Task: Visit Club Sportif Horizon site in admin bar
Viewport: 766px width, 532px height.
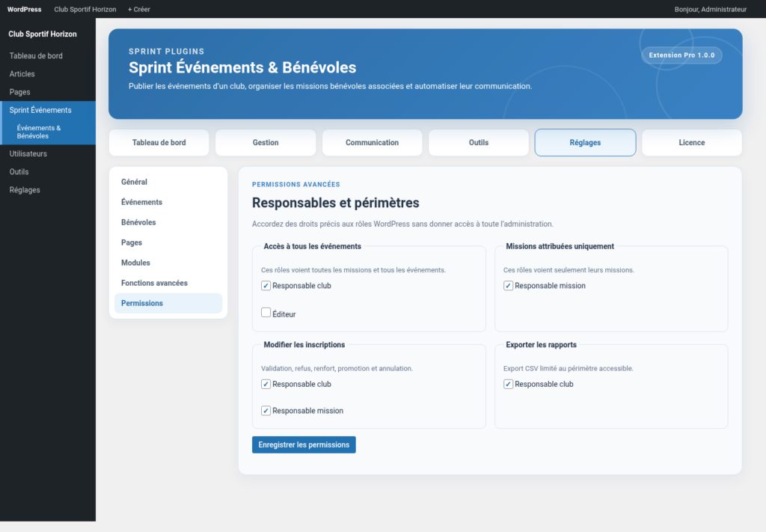Action: pos(85,9)
